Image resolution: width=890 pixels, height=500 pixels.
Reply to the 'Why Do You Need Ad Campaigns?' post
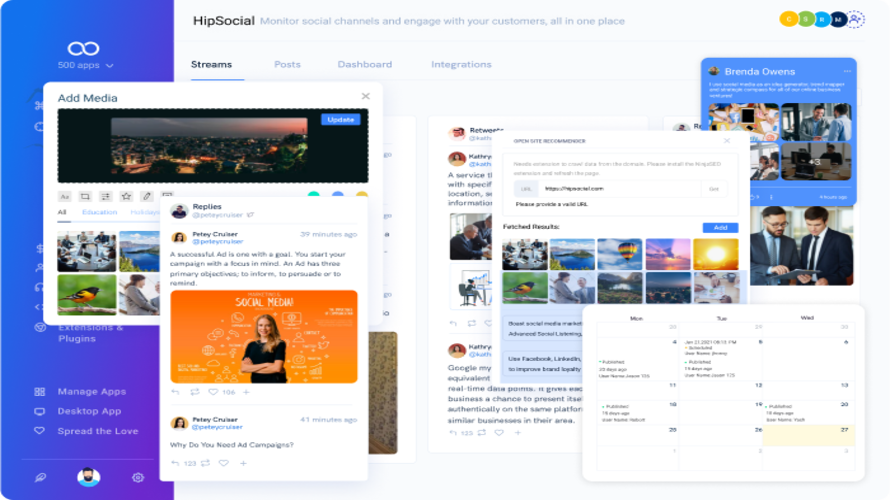175,463
